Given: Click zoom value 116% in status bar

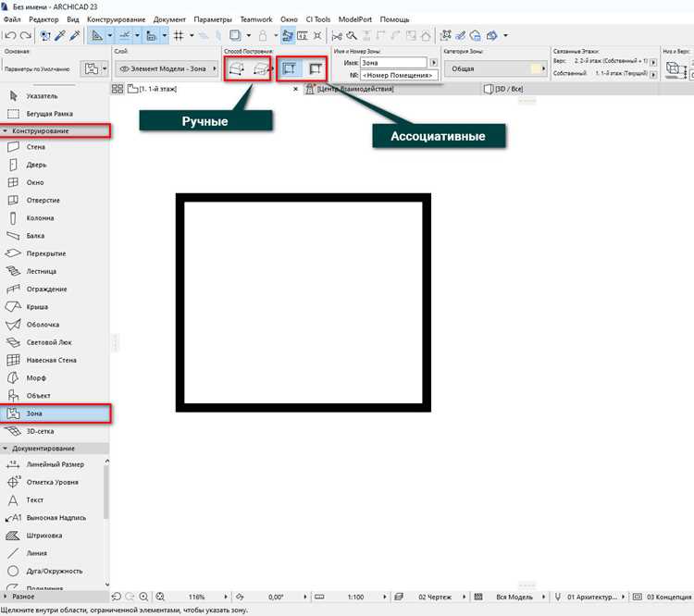Looking at the screenshot, I should pyautogui.click(x=196, y=597).
